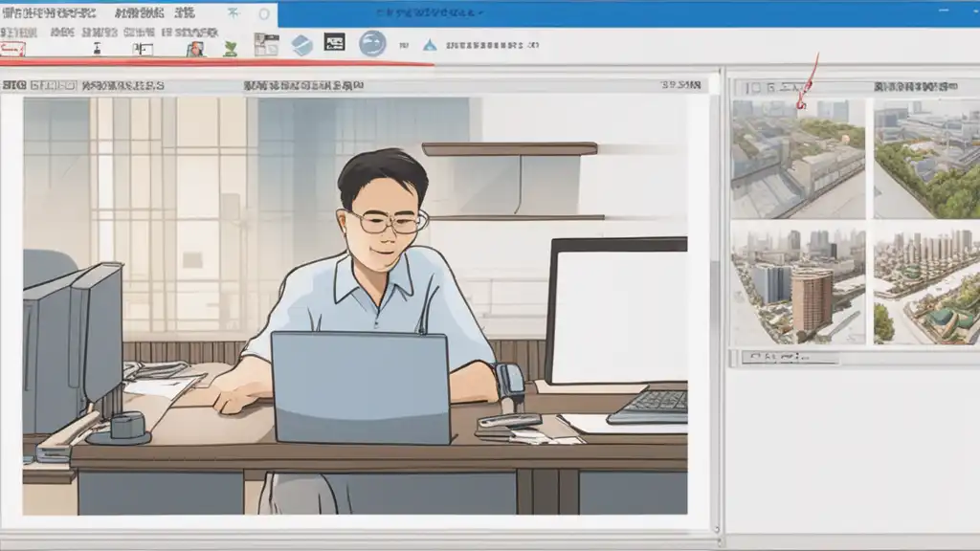Click the green plant toolbar icon

(x=231, y=49)
